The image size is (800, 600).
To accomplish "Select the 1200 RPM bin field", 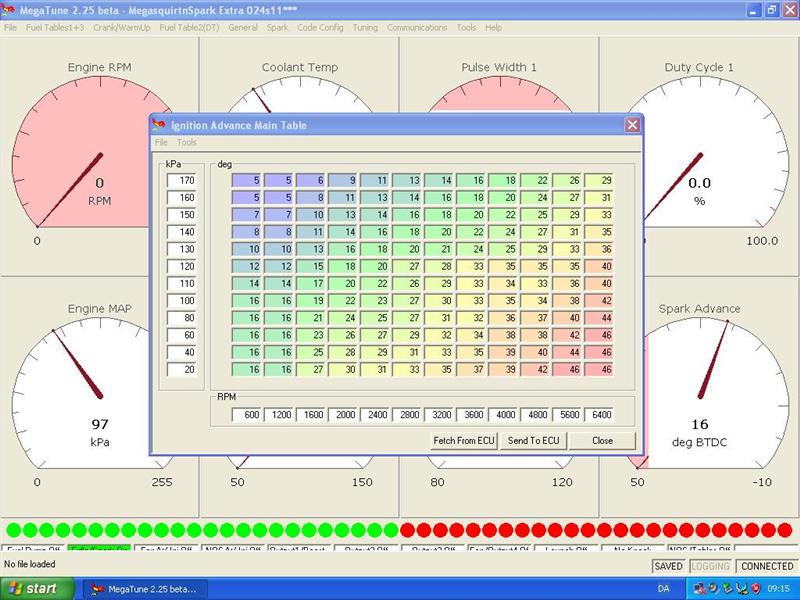I will tap(279, 415).
